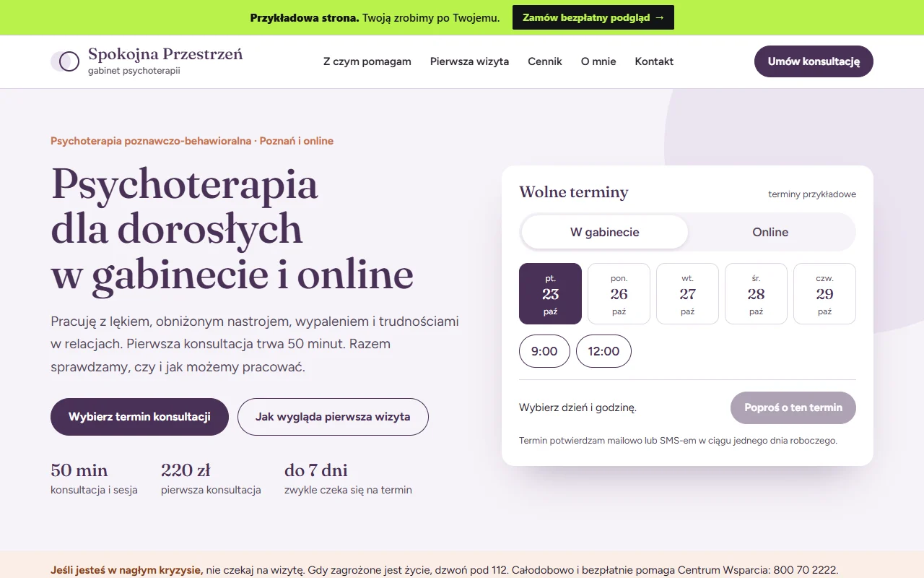The width and height of the screenshot is (924, 578).
Task: Click the do 7 dni stat text
Action: [x=316, y=470]
